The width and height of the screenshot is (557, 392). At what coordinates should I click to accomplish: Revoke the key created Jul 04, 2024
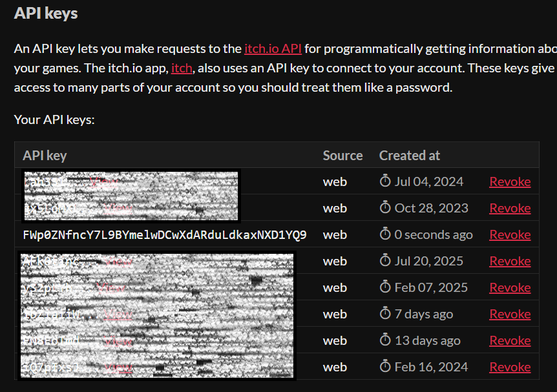[510, 181]
